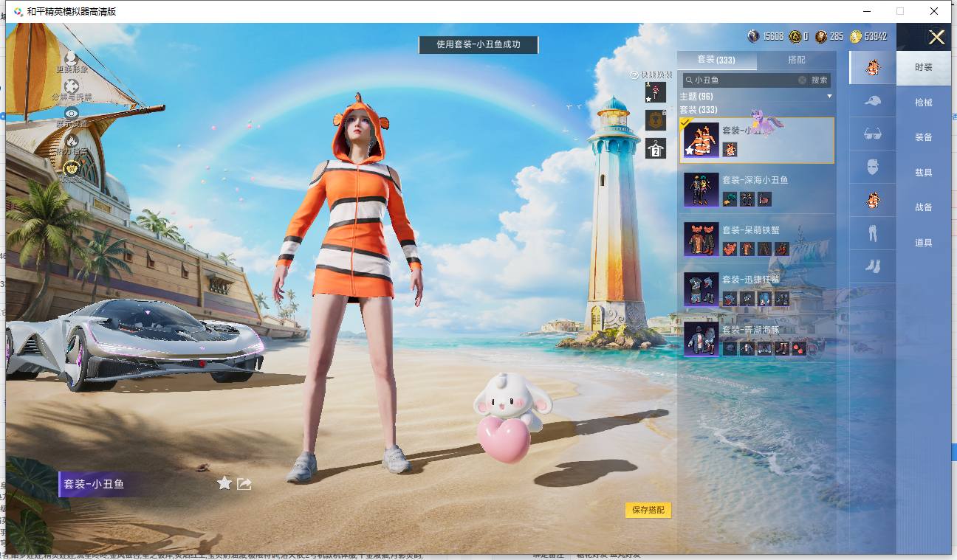This screenshot has width=957, height=560.
Task: Open the 更换形象 avatar change icon
Action: 72,58
